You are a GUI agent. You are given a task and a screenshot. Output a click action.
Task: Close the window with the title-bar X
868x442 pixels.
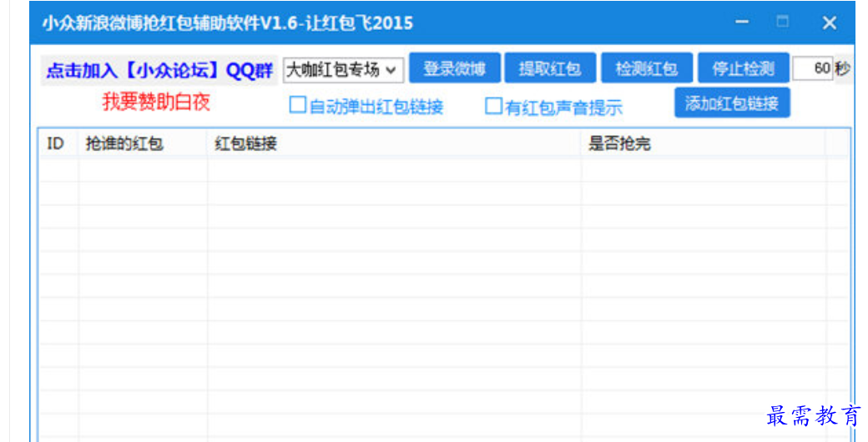pyautogui.click(x=830, y=23)
